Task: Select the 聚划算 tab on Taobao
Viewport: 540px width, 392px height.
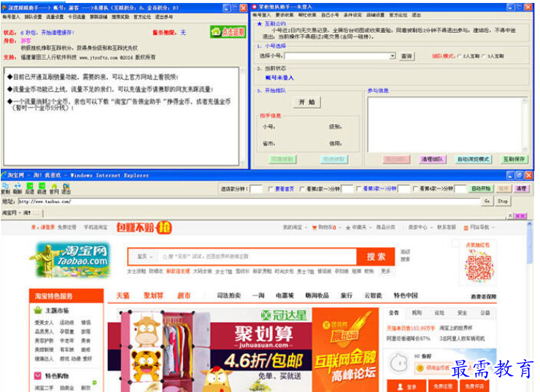Action: 153,296
